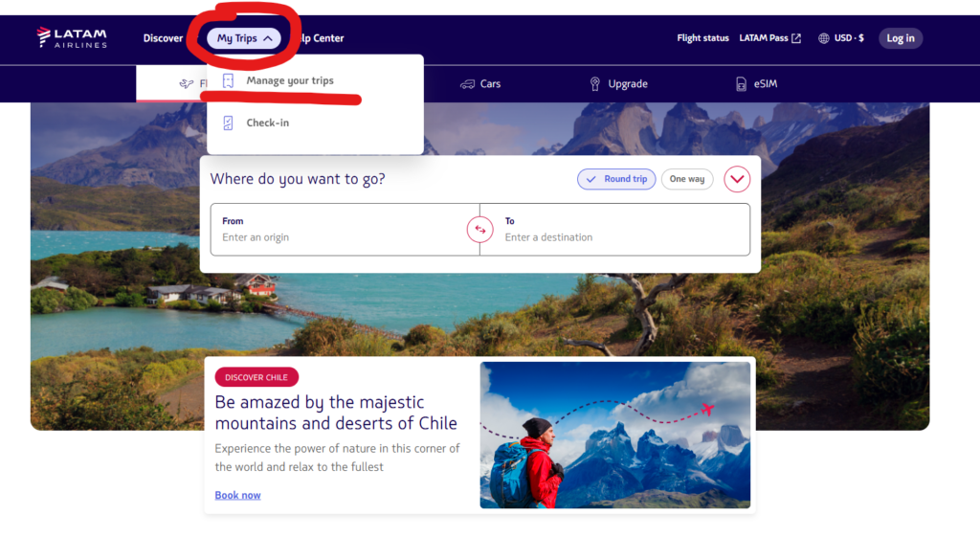Screen dimensions: 980x537
Task: Click the Upgrade tab icon
Action: (594, 84)
